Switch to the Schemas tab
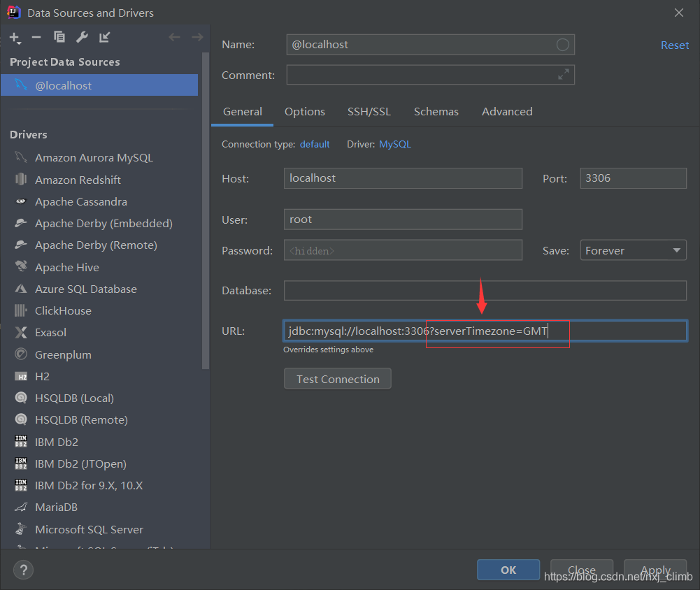 coord(436,112)
